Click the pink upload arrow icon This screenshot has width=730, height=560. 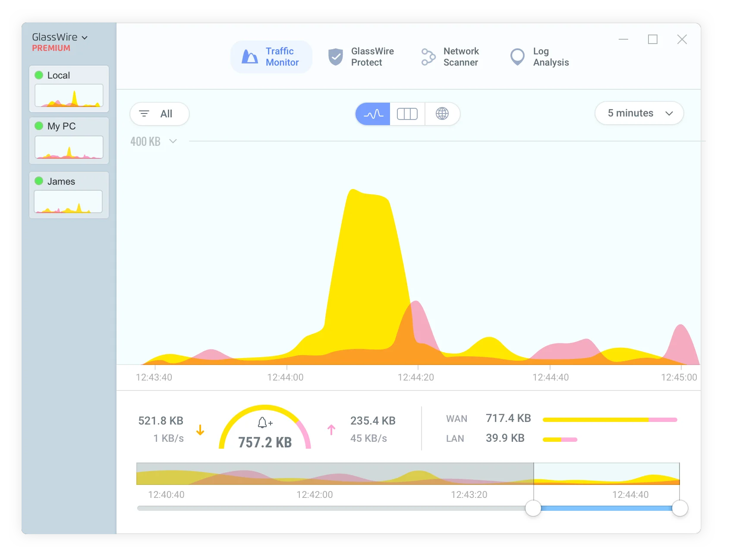(331, 430)
